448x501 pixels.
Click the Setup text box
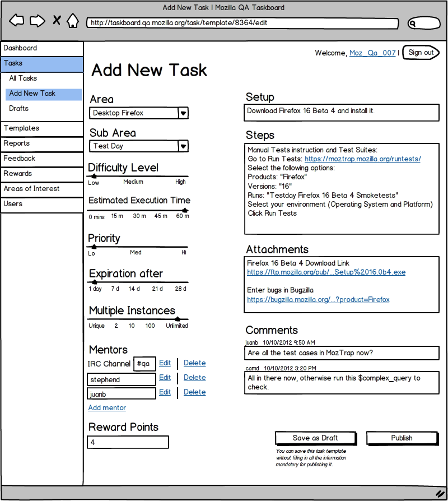(x=342, y=113)
